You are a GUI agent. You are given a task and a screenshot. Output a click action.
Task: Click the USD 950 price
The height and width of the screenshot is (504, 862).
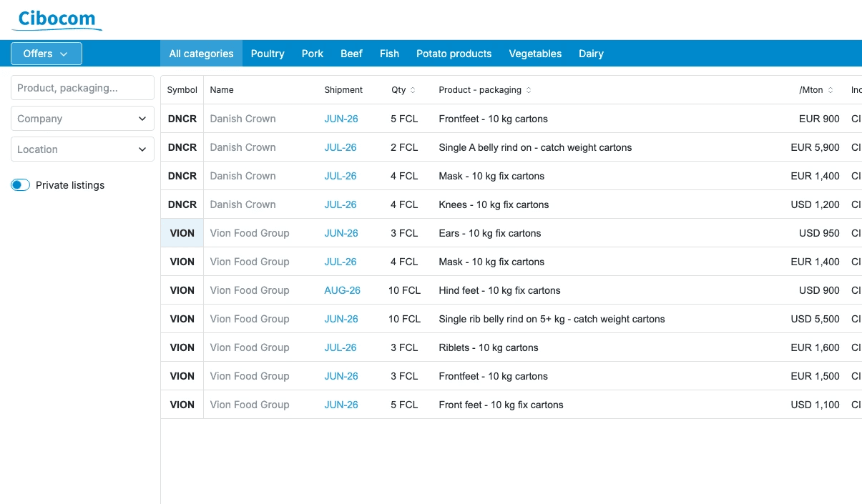(x=819, y=233)
